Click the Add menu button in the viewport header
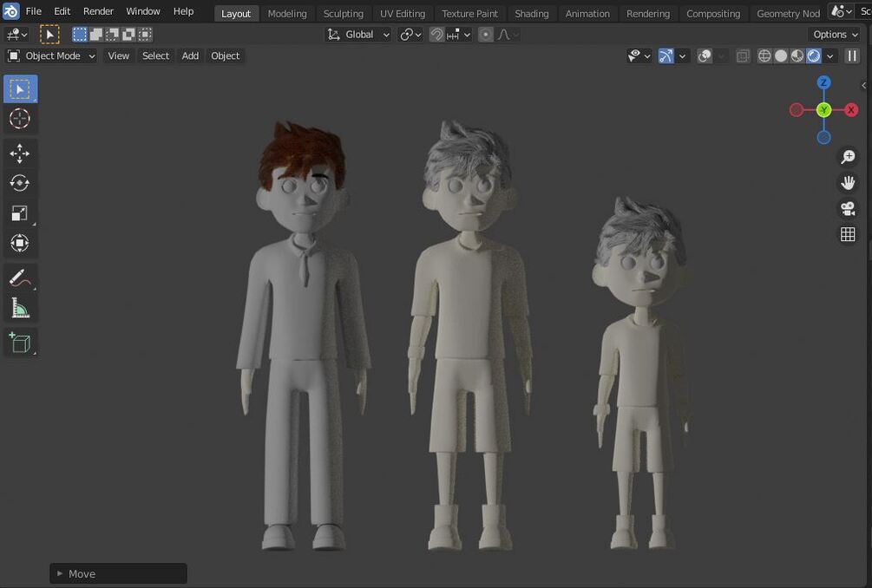This screenshot has height=588, width=872. (190, 56)
